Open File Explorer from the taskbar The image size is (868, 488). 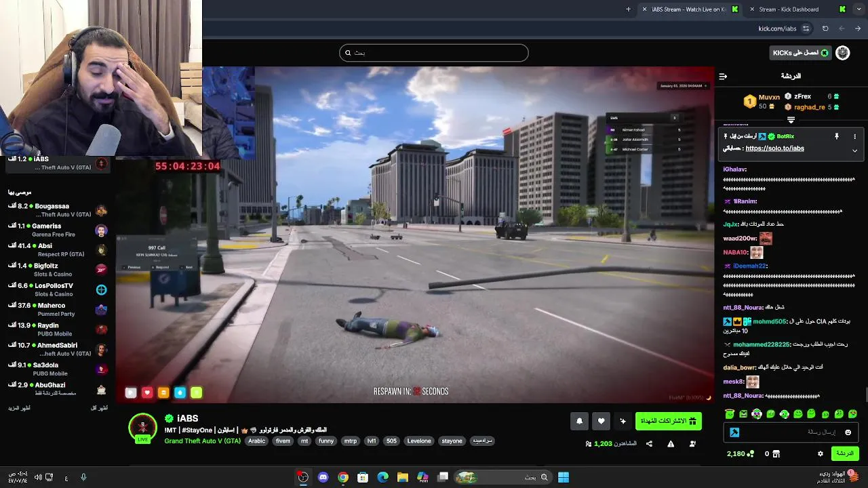402,477
